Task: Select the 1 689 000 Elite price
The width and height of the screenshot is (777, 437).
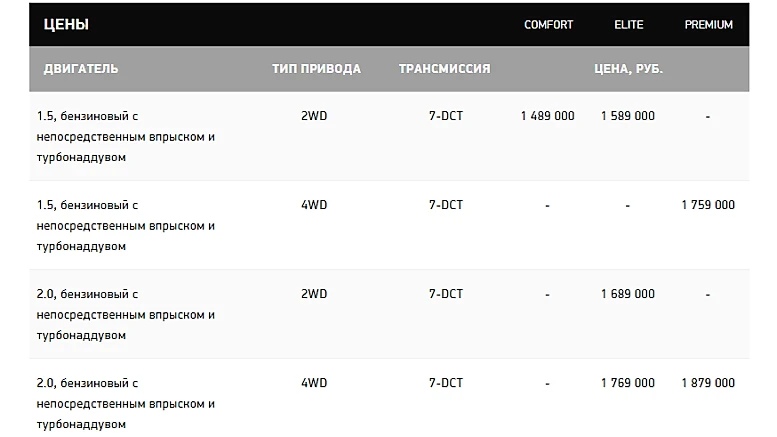Action: (x=628, y=294)
